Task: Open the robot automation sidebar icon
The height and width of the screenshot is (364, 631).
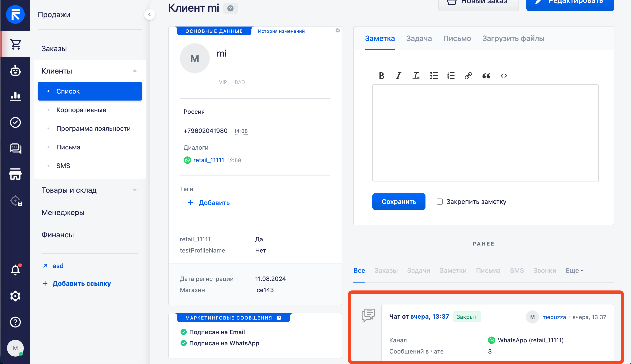Action: (15, 71)
